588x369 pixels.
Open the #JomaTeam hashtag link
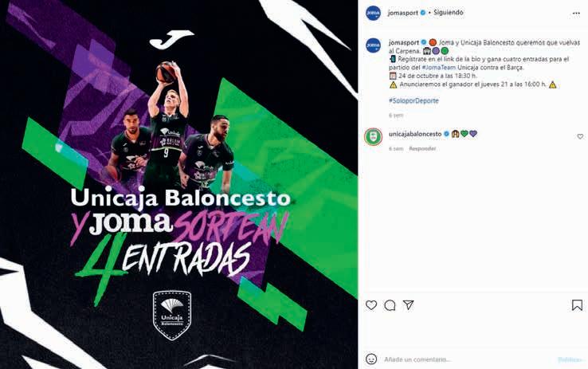tap(439, 68)
